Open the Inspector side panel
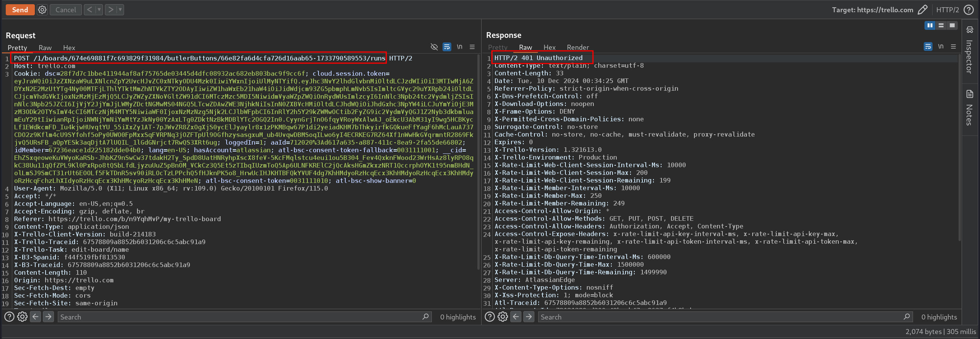Viewport: 980px width, 339px height. click(970, 50)
